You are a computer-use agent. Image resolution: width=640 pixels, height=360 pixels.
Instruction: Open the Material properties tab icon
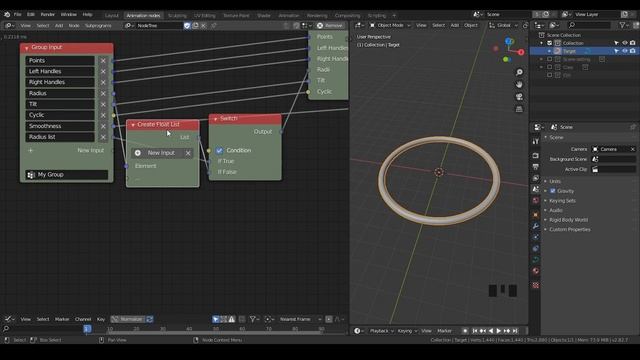(536, 271)
